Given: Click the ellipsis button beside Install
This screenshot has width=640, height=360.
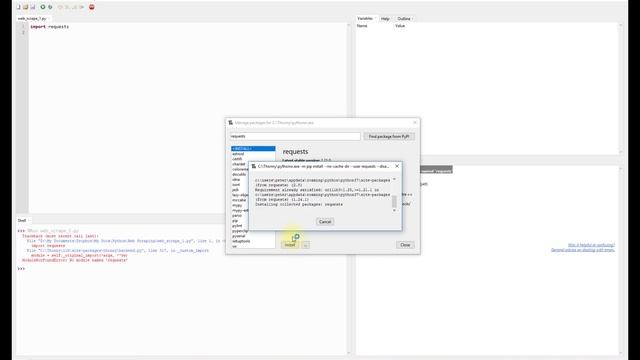Looking at the screenshot, I should click(x=306, y=245).
